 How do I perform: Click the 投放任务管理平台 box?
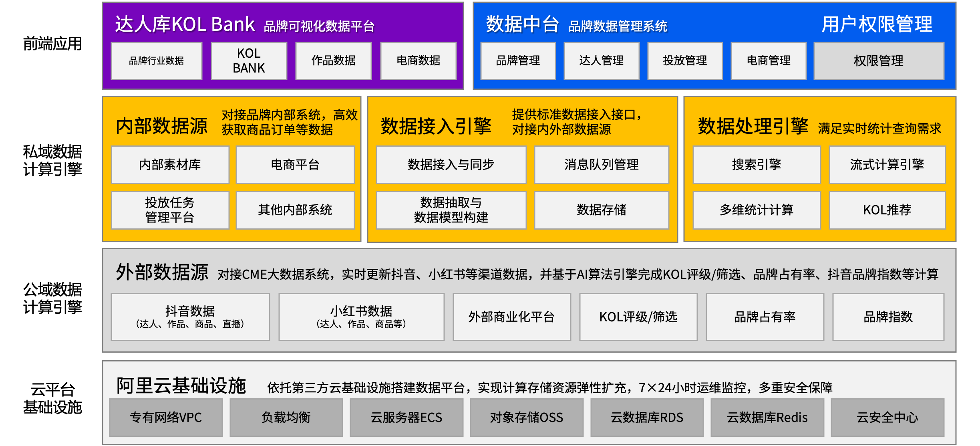tap(170, 210)
